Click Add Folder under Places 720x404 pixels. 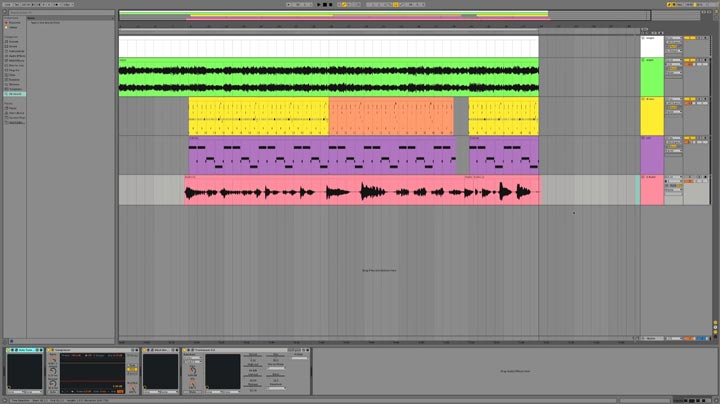point(16,123)
